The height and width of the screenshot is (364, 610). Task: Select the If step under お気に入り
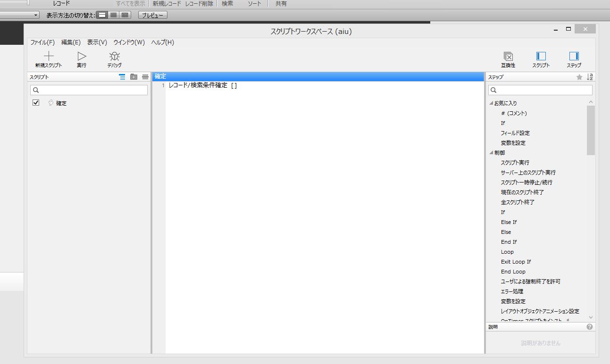point(503,123)
